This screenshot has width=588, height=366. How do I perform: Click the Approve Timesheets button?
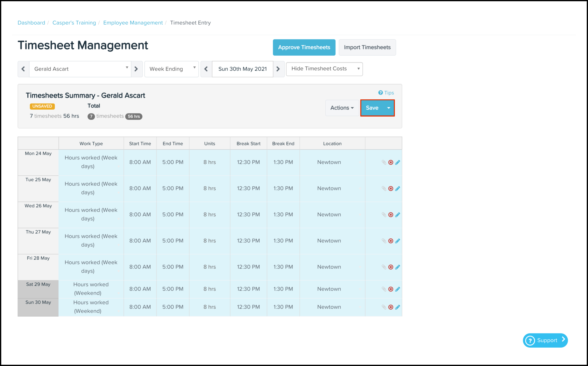coord(304,47)
